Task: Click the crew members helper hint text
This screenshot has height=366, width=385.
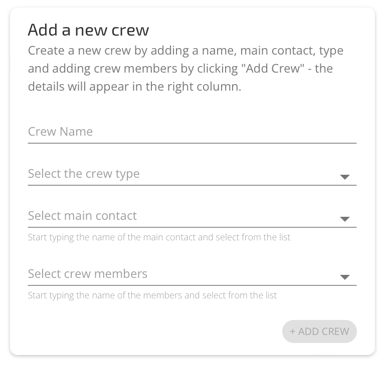Action: (152, 295)
